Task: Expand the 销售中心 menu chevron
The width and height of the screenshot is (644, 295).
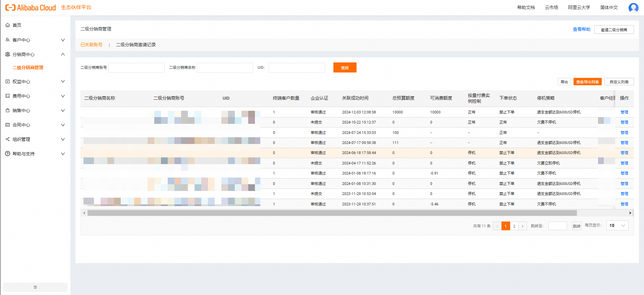Action: point(63,110)
